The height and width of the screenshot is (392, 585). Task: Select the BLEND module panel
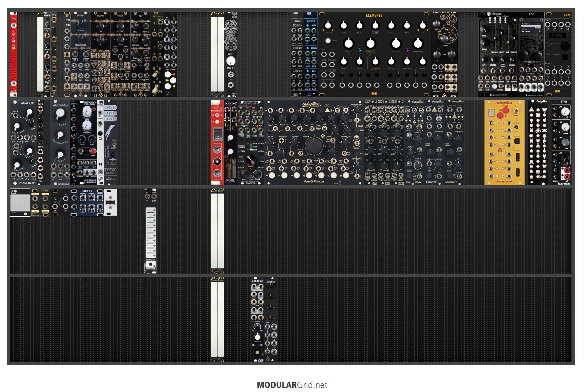click(101, 54)
